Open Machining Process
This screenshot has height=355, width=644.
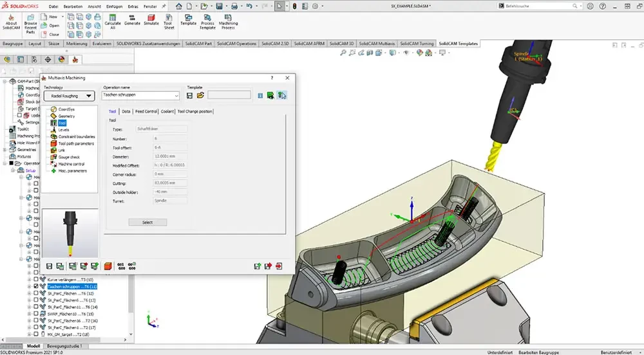pos(229,22)
